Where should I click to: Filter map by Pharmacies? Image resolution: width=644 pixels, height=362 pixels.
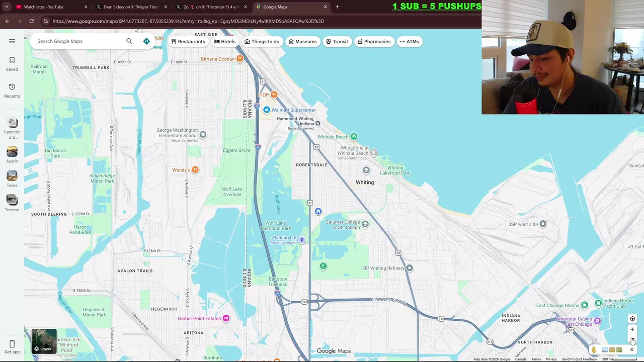(374, 42)
